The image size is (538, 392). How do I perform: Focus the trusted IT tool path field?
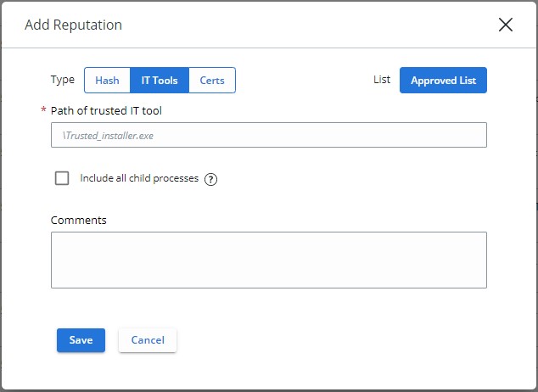268,135
